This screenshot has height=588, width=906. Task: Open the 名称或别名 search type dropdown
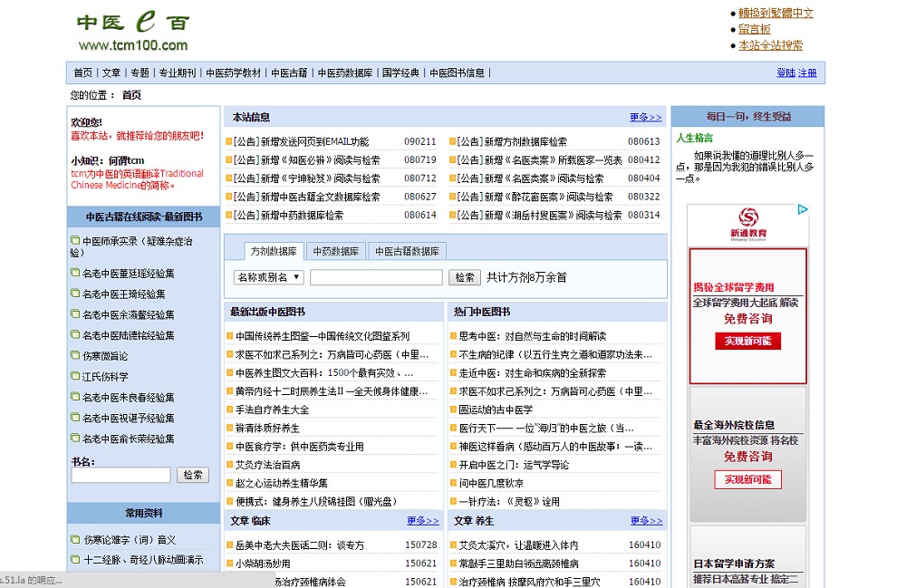tap(267, 277)
